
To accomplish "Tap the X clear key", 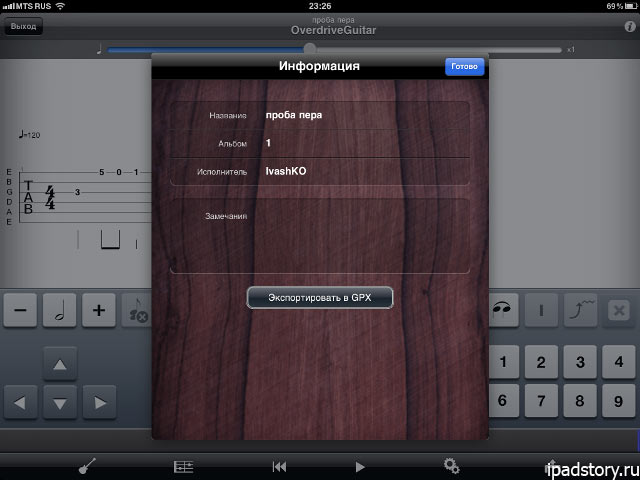I will [619, 310].
